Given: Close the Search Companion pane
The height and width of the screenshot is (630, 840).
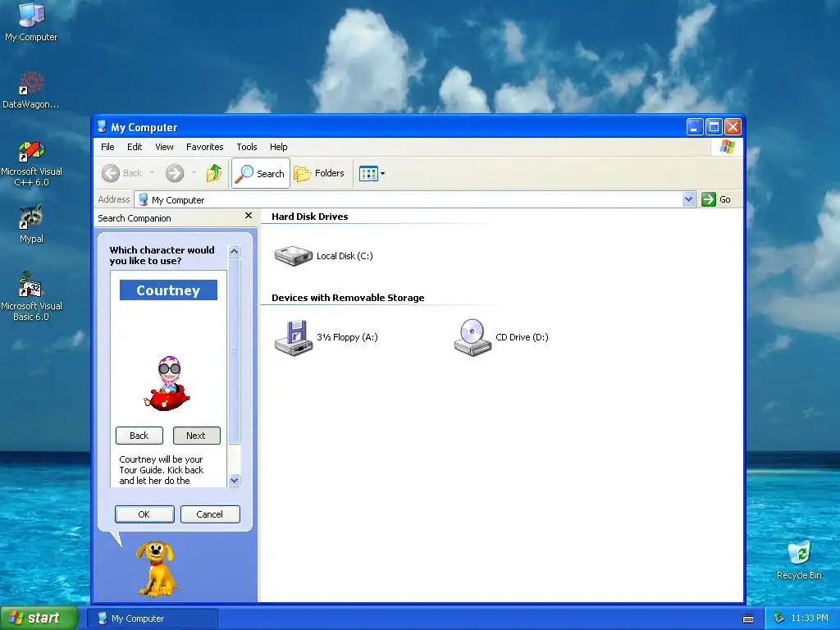Looking at the screenshot, I should tap(248, 216).
